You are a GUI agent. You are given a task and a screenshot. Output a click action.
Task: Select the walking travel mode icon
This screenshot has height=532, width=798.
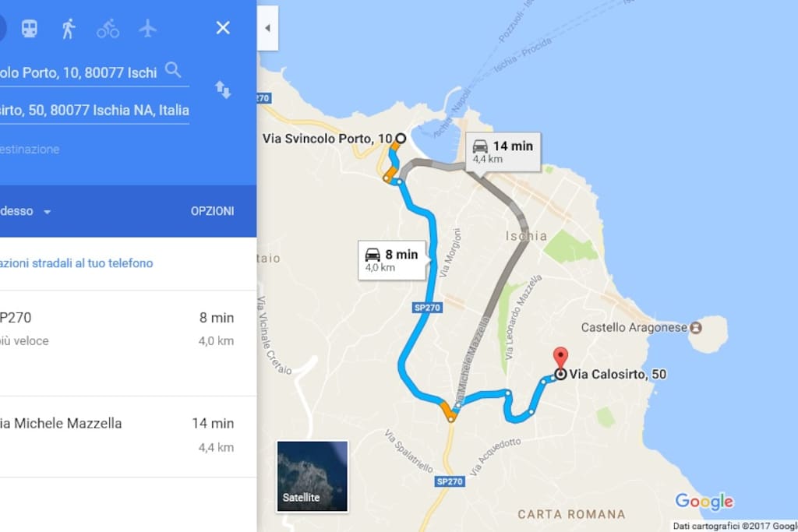[x=69, y=29]
